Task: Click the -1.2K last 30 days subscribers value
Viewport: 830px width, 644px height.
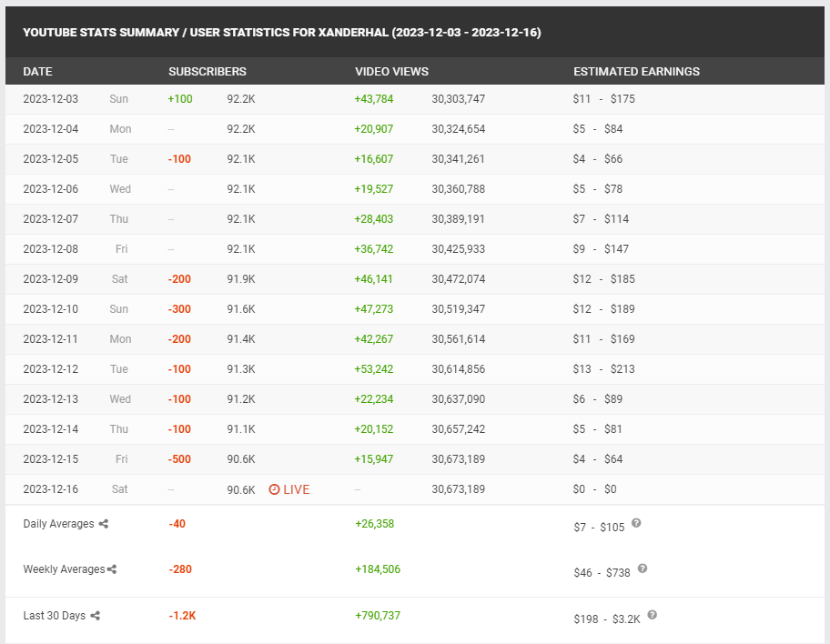Action: [x=183, y=616]
